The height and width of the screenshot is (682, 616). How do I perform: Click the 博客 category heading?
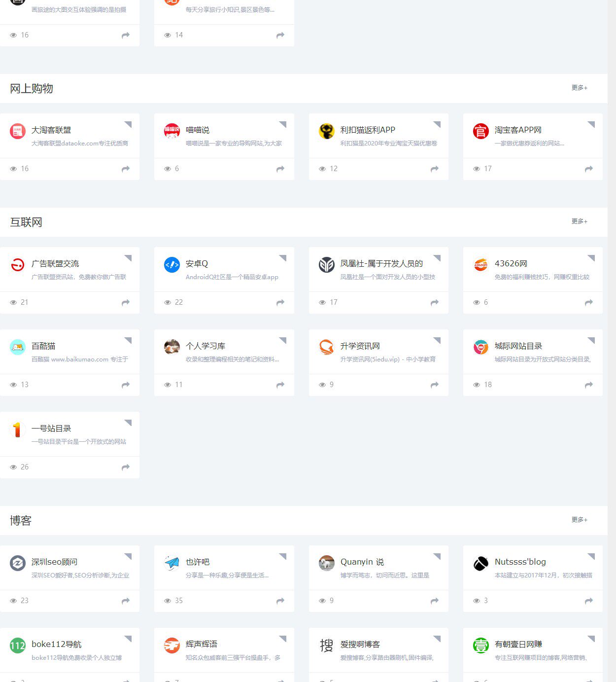tap(21, 520)
